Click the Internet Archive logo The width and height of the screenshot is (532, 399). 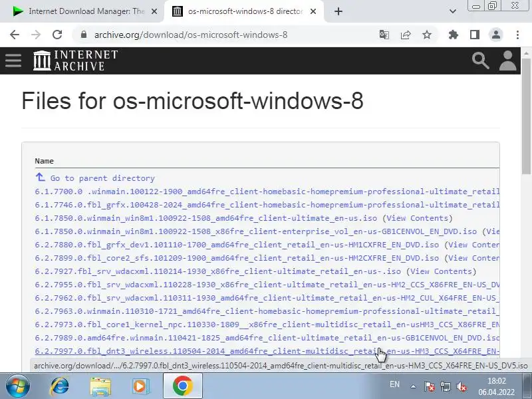[x=76, y=61]
